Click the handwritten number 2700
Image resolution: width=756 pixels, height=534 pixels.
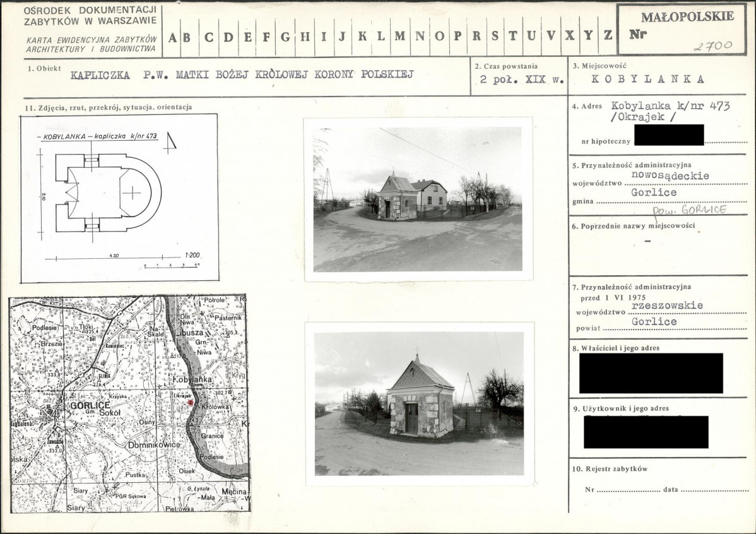[x=712, y=46]
